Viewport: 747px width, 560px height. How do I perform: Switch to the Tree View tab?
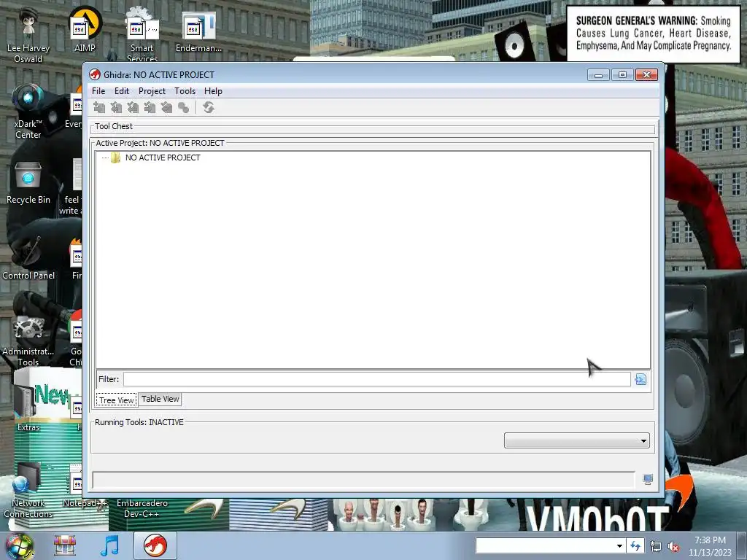[x=117, y=400]
